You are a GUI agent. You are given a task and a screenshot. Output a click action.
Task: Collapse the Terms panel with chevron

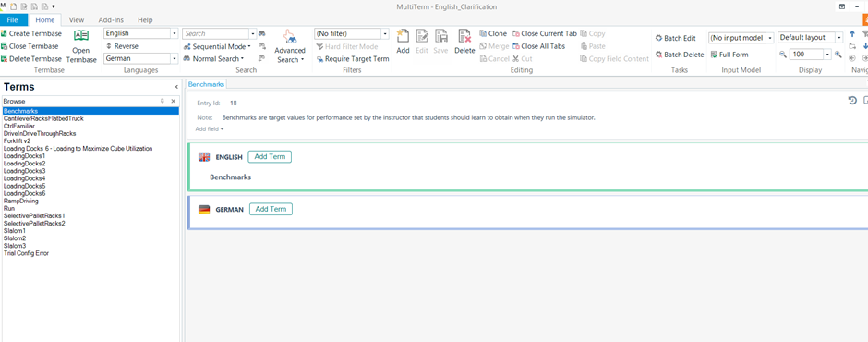[176, 87]
